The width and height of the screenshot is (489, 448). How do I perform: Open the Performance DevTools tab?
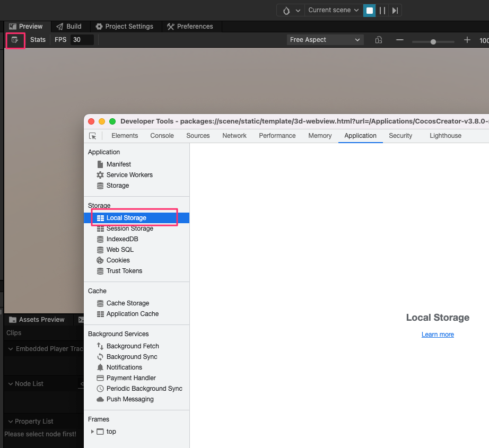click(x=277, y=136)
